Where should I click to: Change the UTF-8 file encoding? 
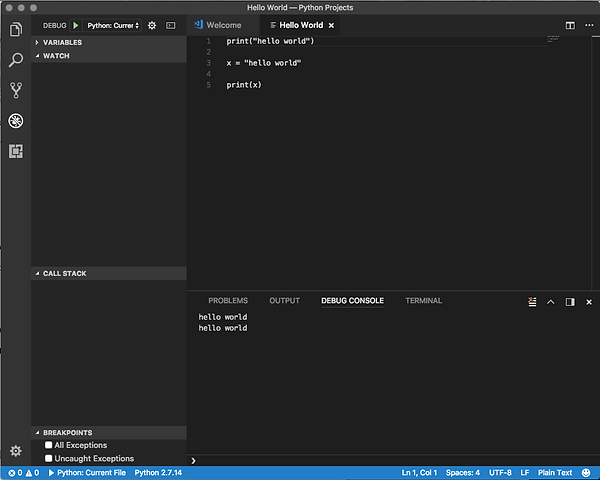[500, 473]
